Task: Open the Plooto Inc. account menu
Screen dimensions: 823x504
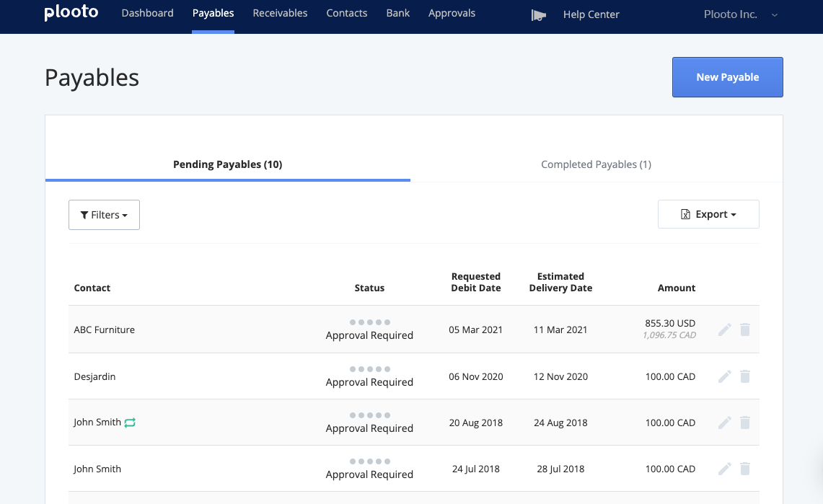Action: 740,14
